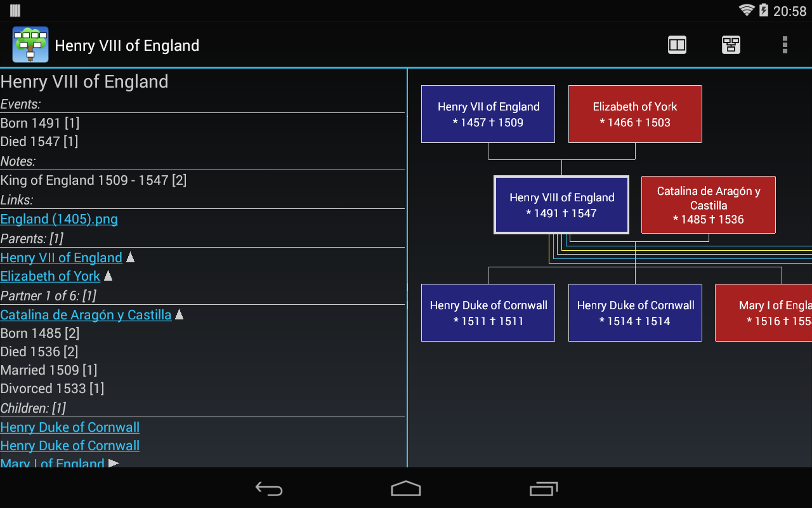This screenshot has height=508, width=812.
Task: Tap the 'Died 1536 [2]' line
Action: tap(39, 352)
